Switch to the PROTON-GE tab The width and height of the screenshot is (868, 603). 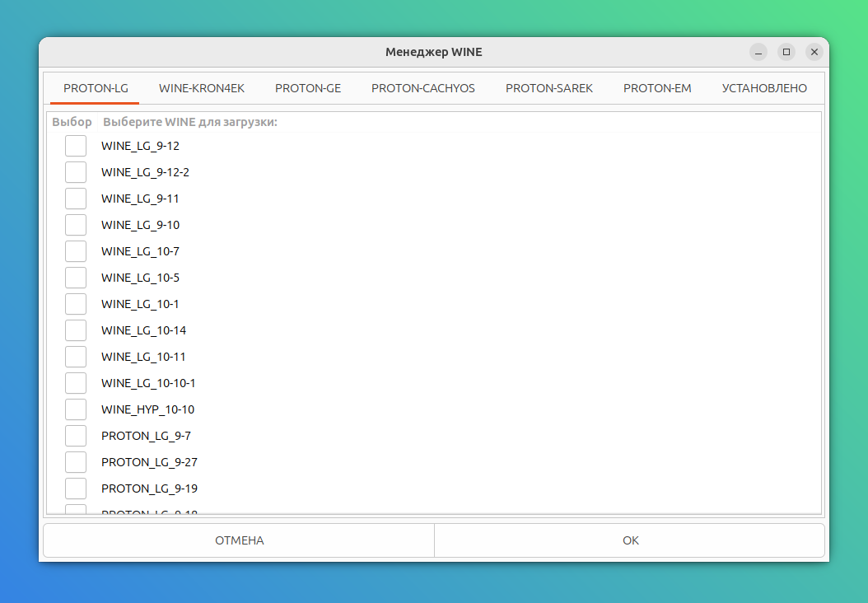[308, 88]
